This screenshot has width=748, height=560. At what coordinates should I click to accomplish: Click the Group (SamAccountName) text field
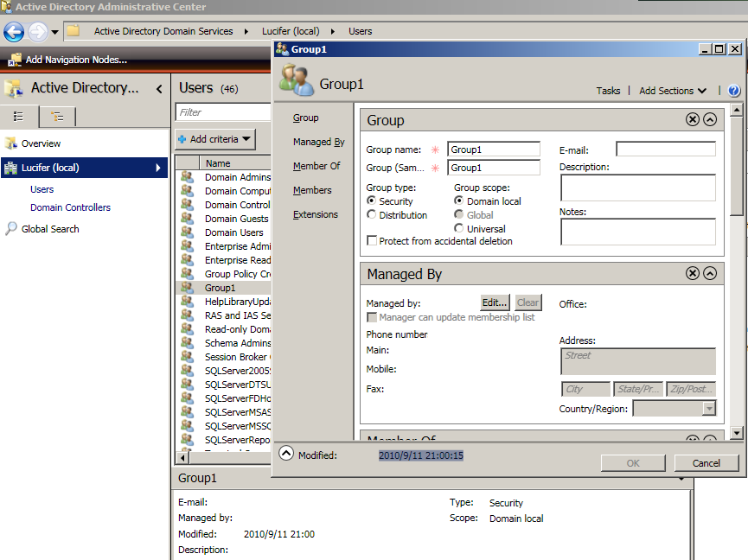click(493, 168)
